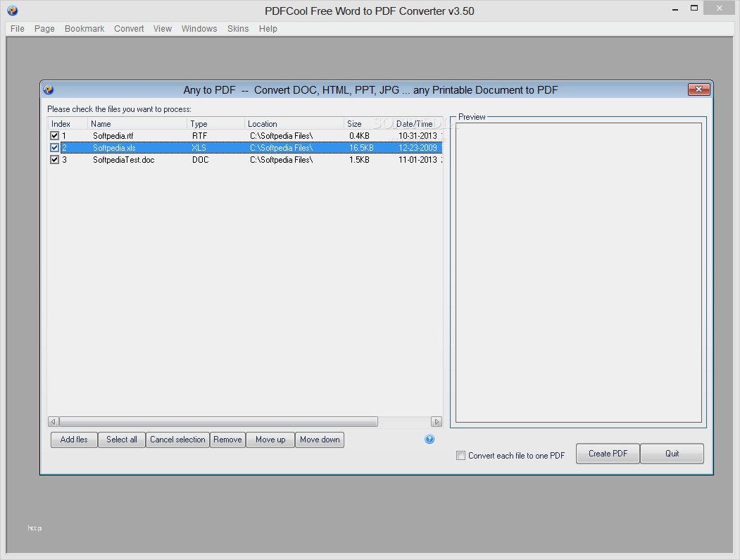This screenshot has width=740, height=560.
Task: Click the PDFCool app icon in main title bar
Action: (x=13, y=11)
